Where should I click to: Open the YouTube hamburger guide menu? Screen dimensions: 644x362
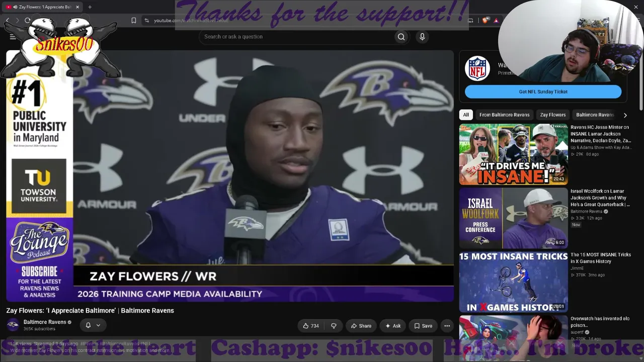[13, 37]
